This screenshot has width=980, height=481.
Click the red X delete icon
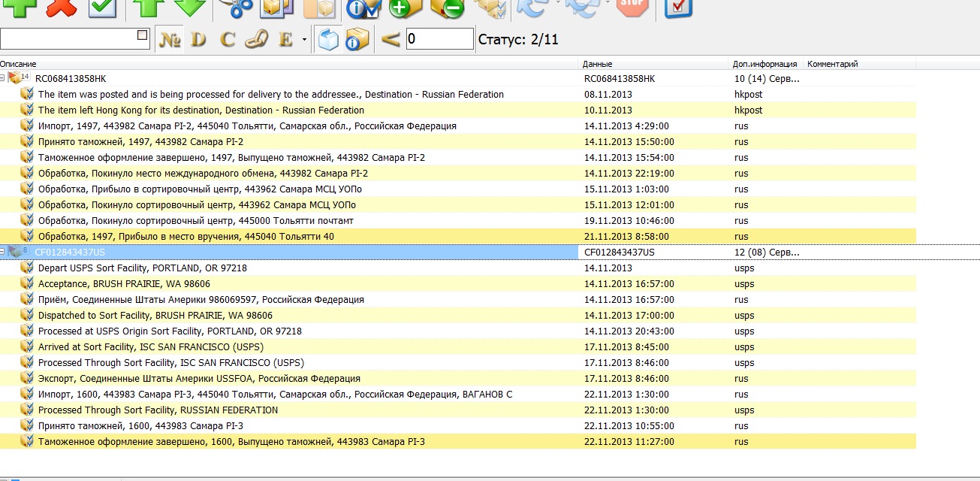[x=62, y=8]
